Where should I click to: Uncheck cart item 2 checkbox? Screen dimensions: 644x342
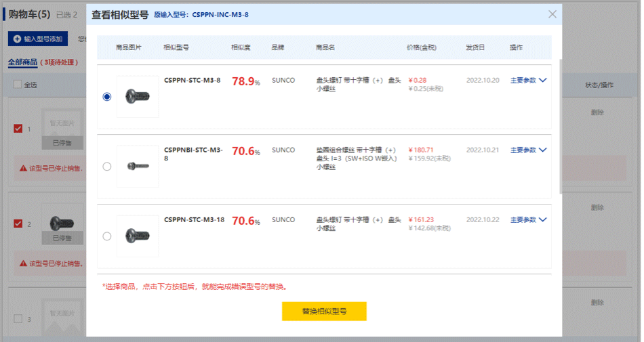point(18,223)
